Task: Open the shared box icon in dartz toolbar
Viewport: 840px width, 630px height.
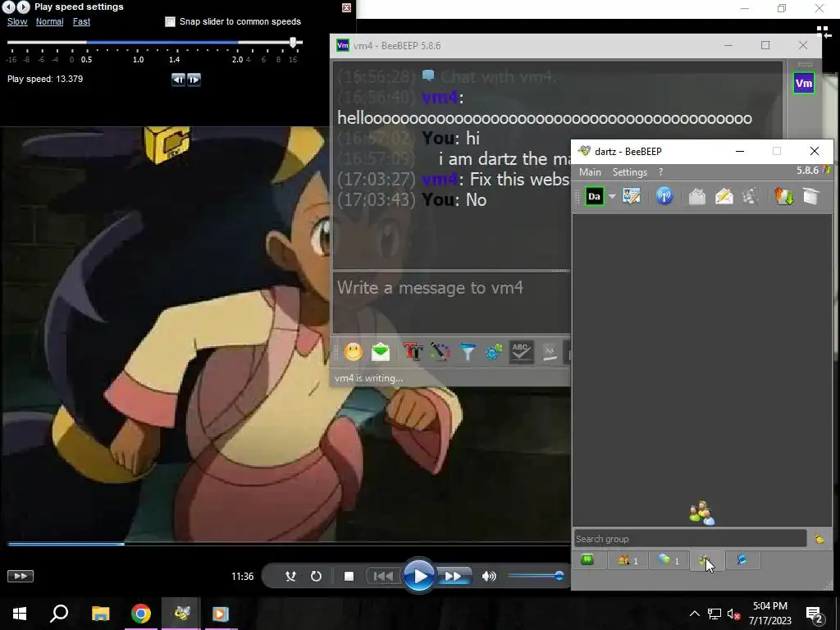Action: (811, 196)
